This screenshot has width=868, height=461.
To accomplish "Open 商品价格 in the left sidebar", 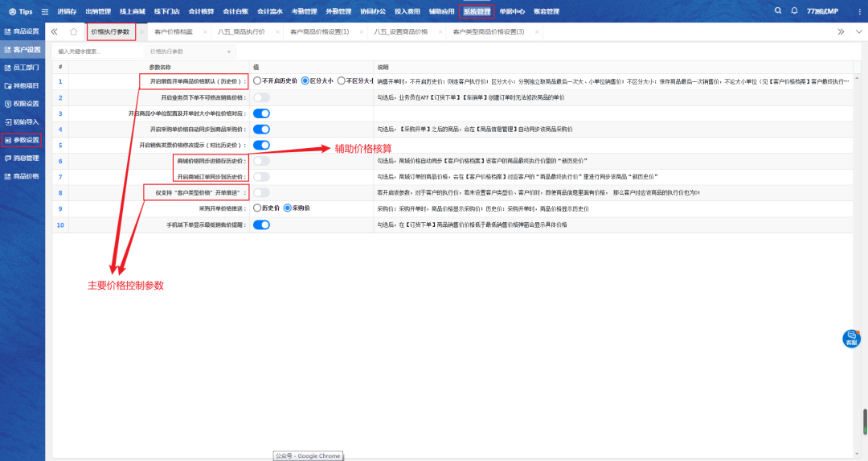I will tap(22, 176).
